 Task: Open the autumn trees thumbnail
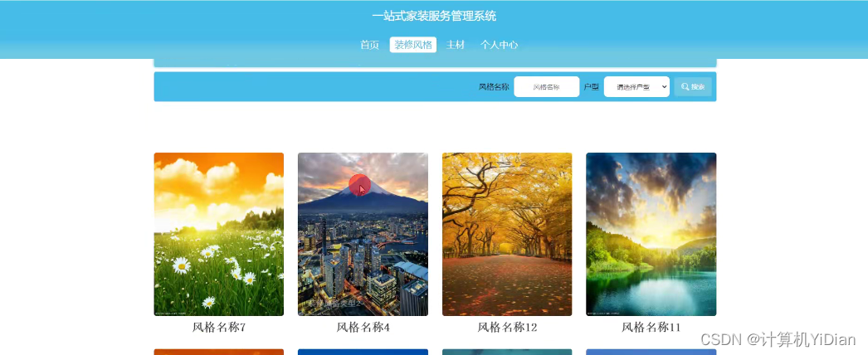[x=507, y=235]
